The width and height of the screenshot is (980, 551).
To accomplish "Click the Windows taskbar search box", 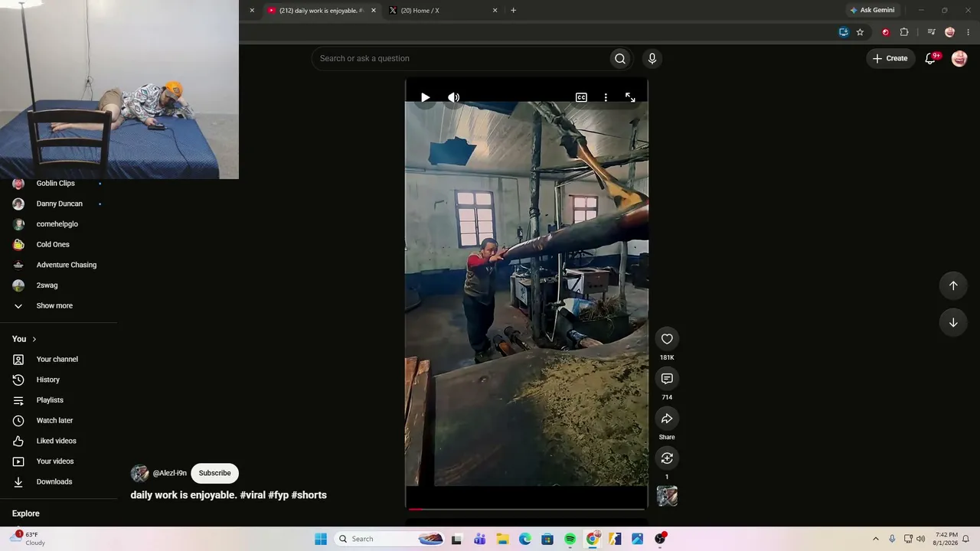I will (x=390, y=539).
